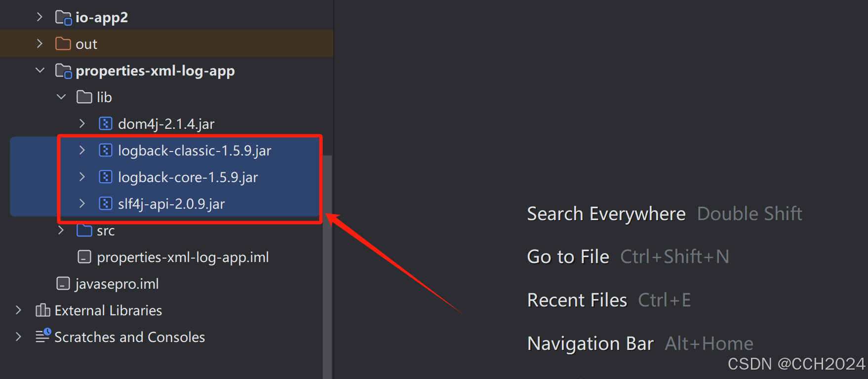Open Go to File

click(x=568, y=256)
